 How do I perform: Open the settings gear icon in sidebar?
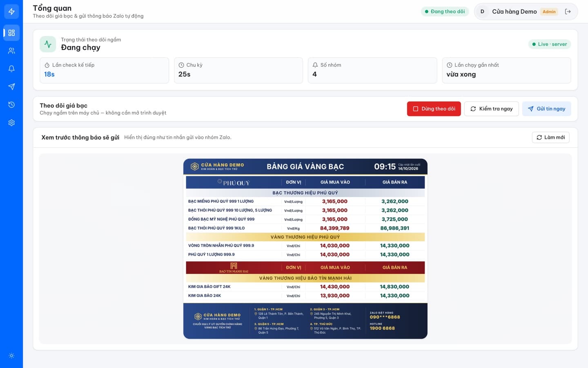11,123
